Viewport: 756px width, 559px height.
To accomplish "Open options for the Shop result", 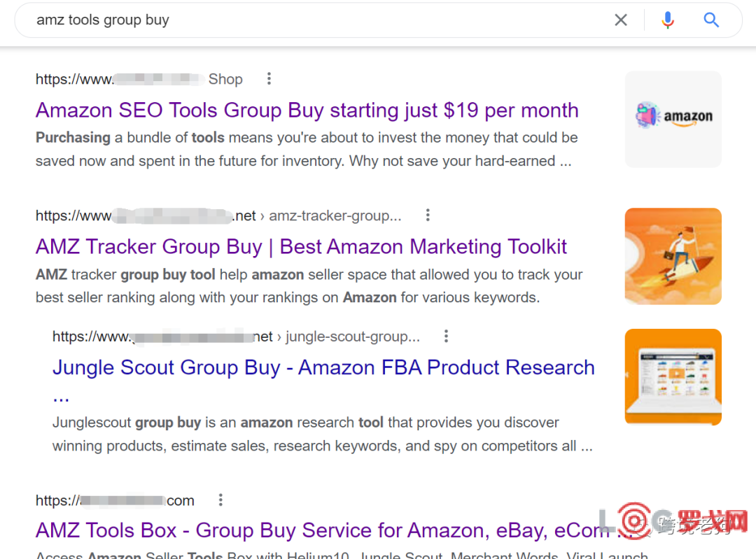I will coord(269,79).
